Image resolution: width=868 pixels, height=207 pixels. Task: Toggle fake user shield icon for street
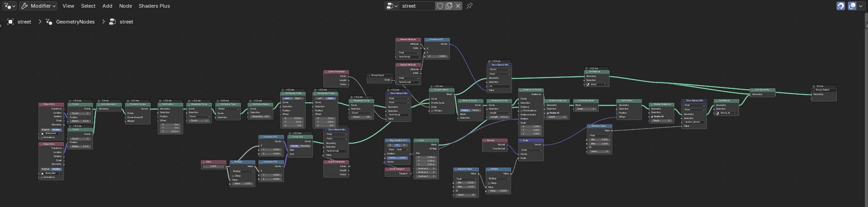click(x=439, y=6)
